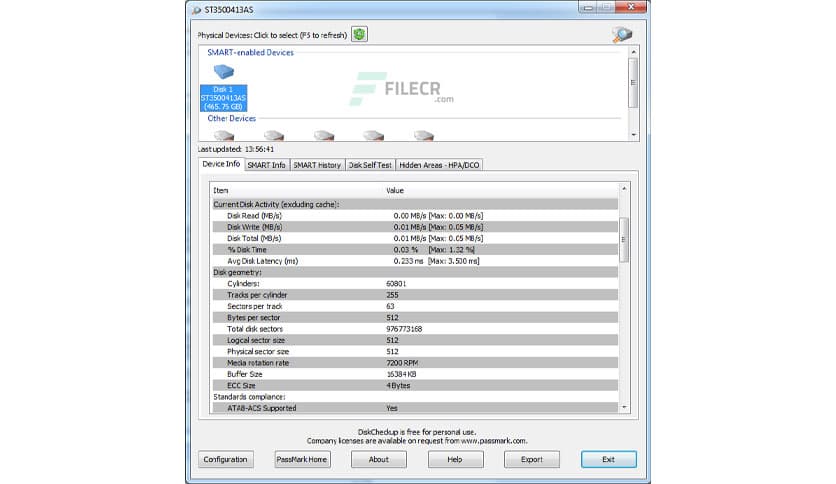
Task: Click the Other Devices group label
Action: (x=231, y=118)
